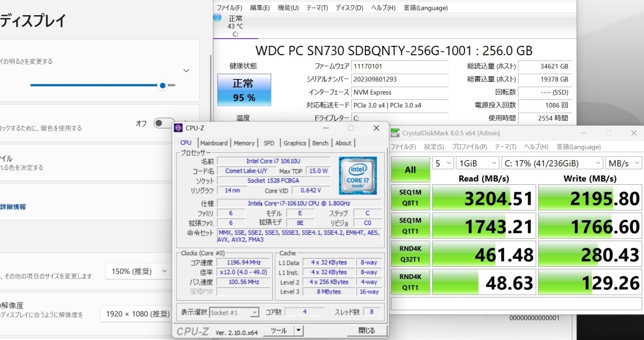This screenshot has height=340, width=644.
Task: Open ヘルプ(H) menu in CrystalDiskInfo
Action: coord(383,8)
